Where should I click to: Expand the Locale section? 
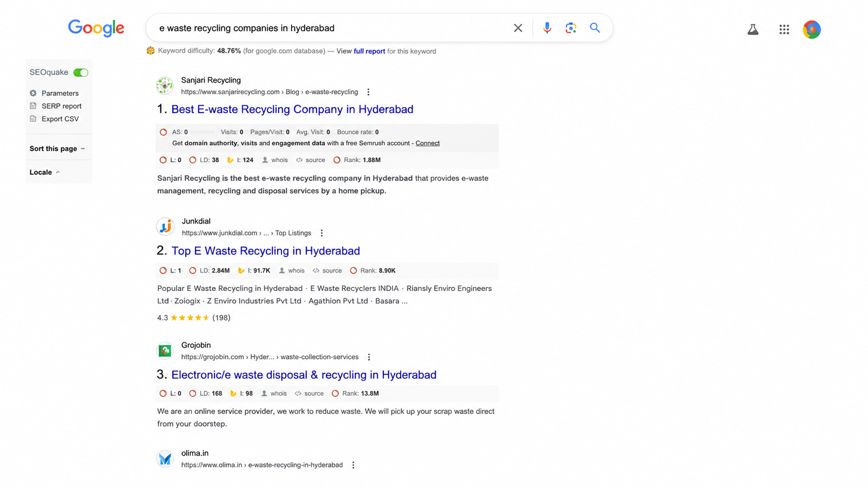[45, 172]
